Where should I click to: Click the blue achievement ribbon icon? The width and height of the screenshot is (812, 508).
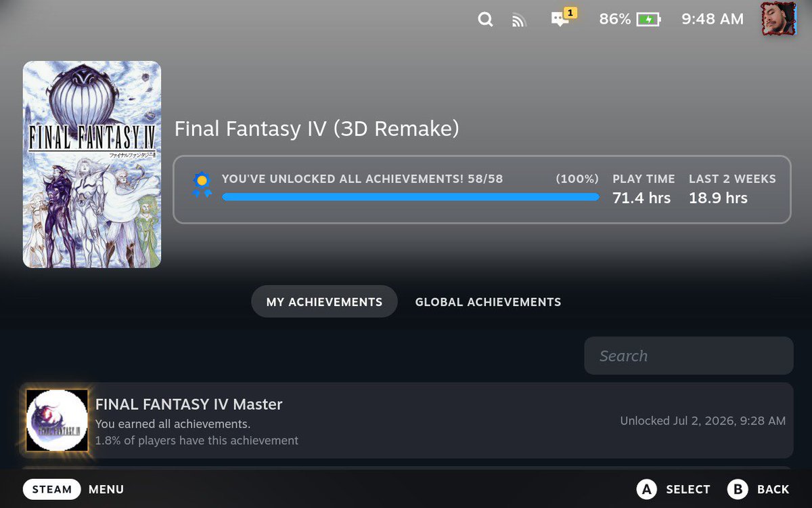(x=201, y=185)
